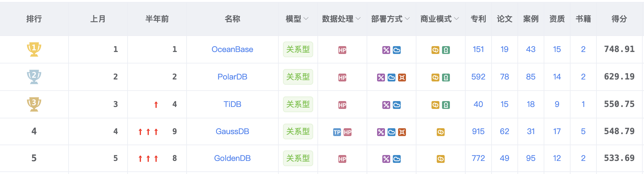Click the HP badge in OceanBase row
The image size is (644, 174).
(342, 50)
